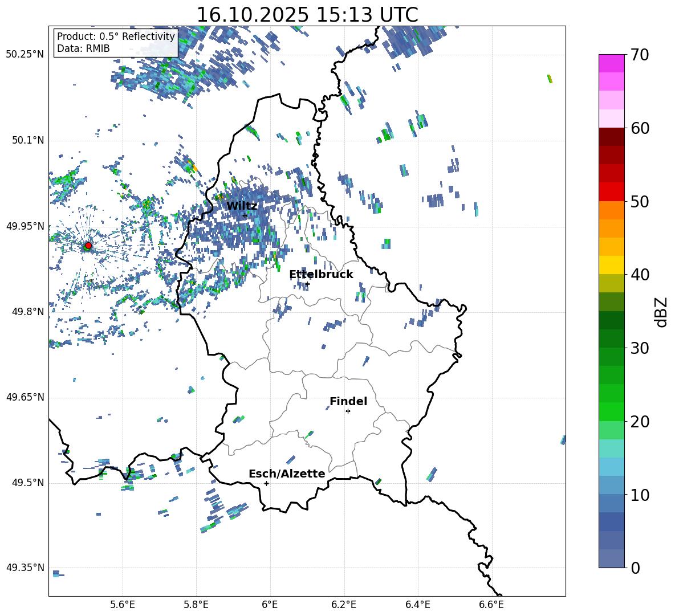The image size is (675, 616).
Task: Click the Esch/Alzette location cross marker
Action: (x=266, y=483)
